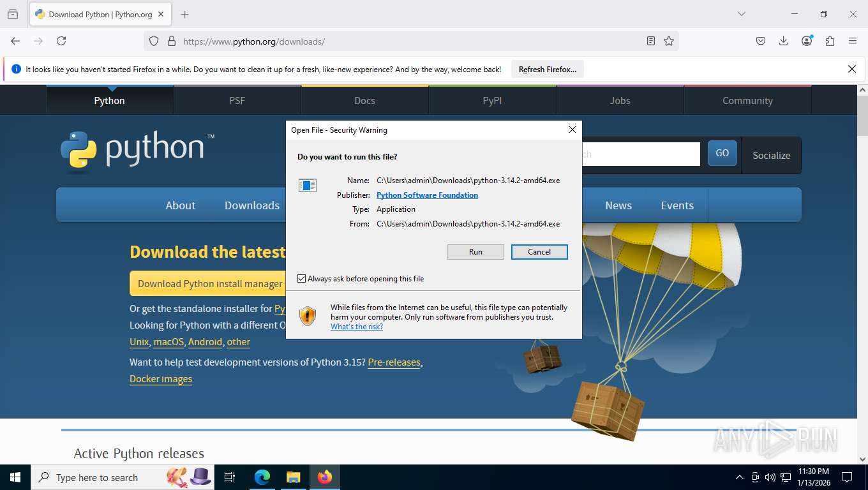This screenshot has height=490, width=868.
Task: Click the Firefox back arrow
Action: [15, 41]
